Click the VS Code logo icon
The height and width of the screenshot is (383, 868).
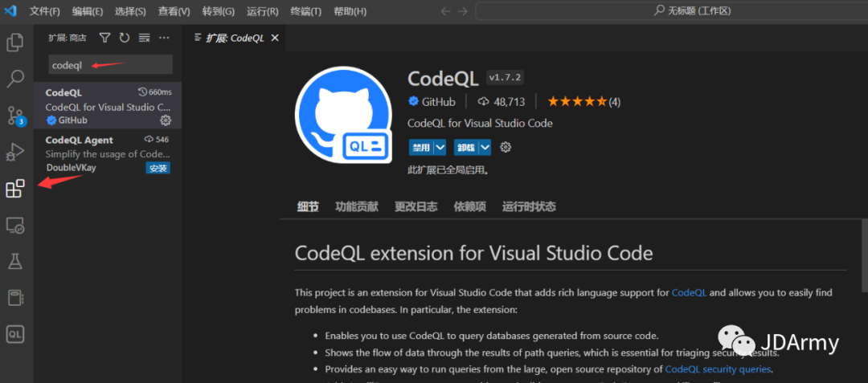[x=11, y=11]
